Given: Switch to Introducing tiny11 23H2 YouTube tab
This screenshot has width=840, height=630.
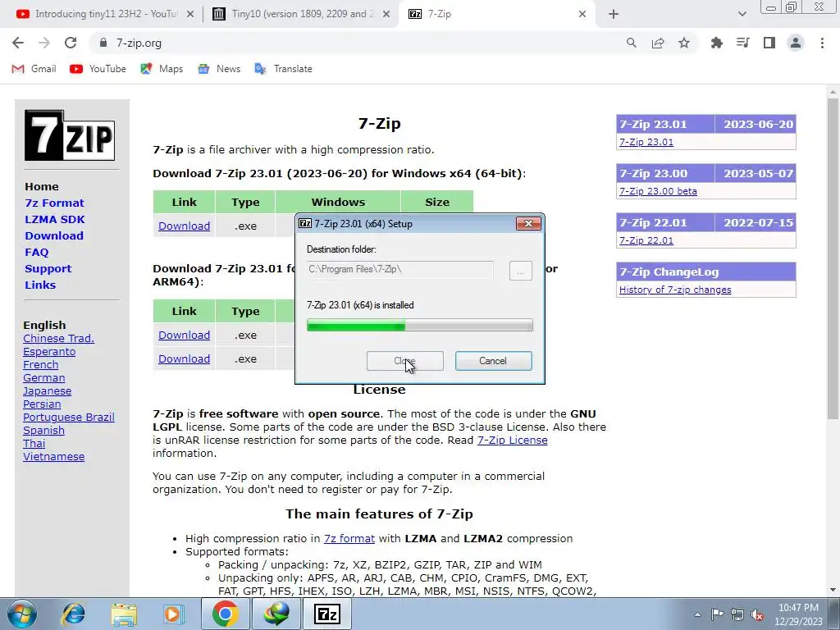Looking at the screenshot, I should 105,15.
